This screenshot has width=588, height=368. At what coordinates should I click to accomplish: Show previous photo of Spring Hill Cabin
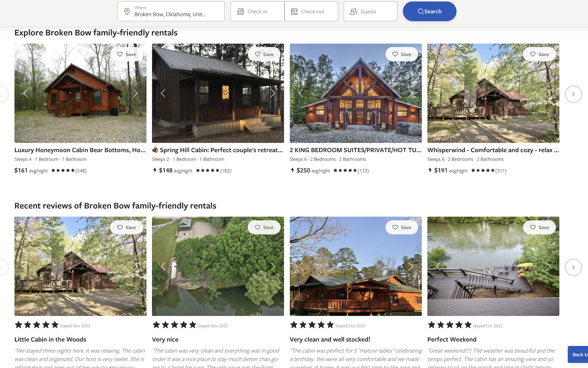point(163,93)
